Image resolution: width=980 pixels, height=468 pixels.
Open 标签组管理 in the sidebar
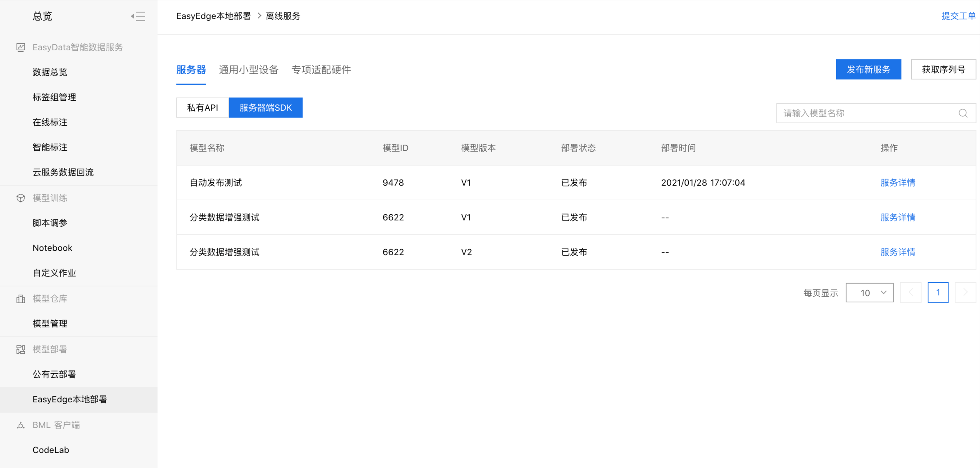pos(55,97)
